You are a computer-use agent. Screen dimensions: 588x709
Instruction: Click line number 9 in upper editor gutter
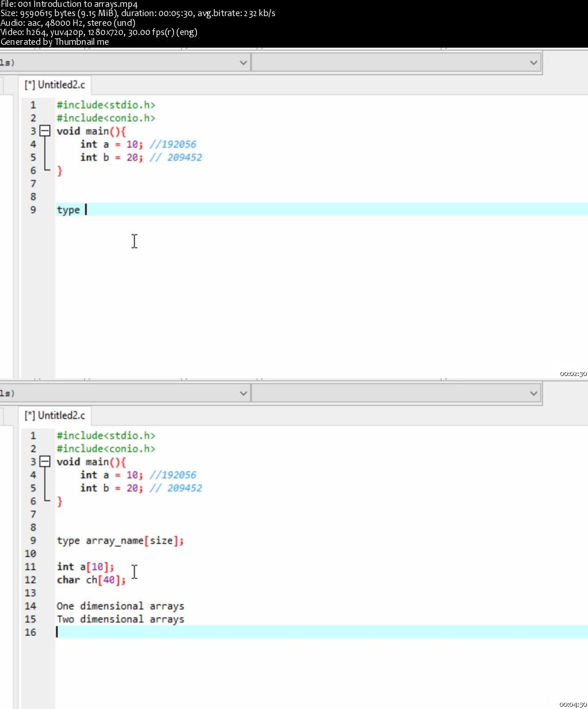pos(33,210)
